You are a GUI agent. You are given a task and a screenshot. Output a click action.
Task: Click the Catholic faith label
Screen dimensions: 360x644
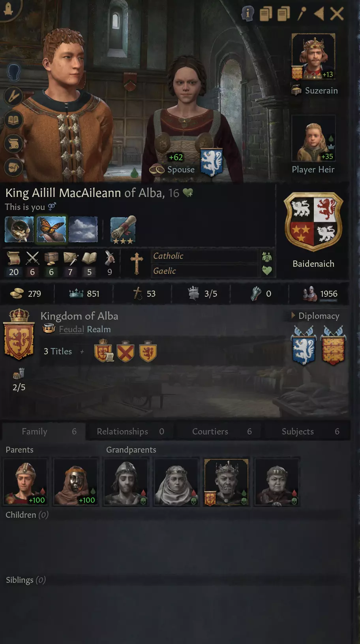pyautogui.click(x=169, y=256)
